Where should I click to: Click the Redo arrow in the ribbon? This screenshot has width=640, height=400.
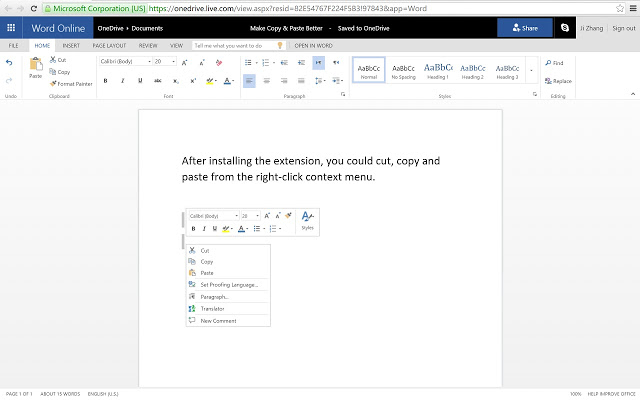click(x=9, y=80)
